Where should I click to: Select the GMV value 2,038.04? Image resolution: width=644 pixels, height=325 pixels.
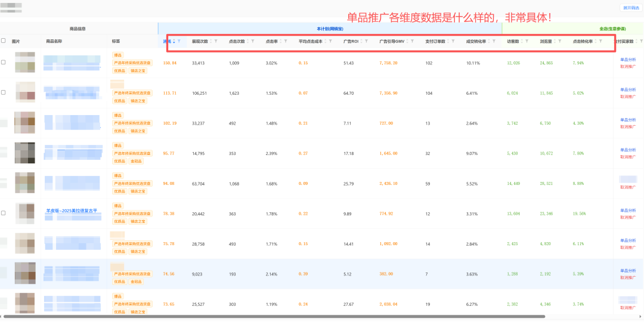click(x=388, y=305)
